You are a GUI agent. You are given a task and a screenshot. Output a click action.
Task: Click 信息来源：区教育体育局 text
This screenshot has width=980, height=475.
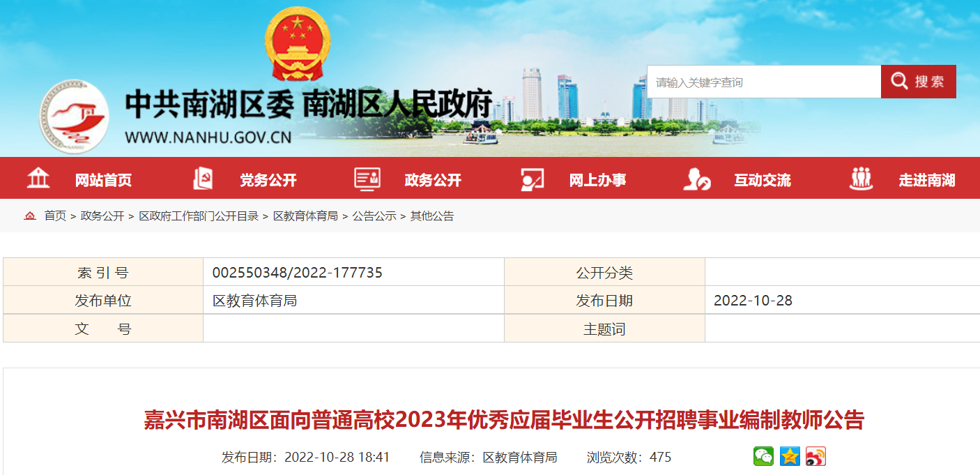pyautogui.click(x=489, y=458)
